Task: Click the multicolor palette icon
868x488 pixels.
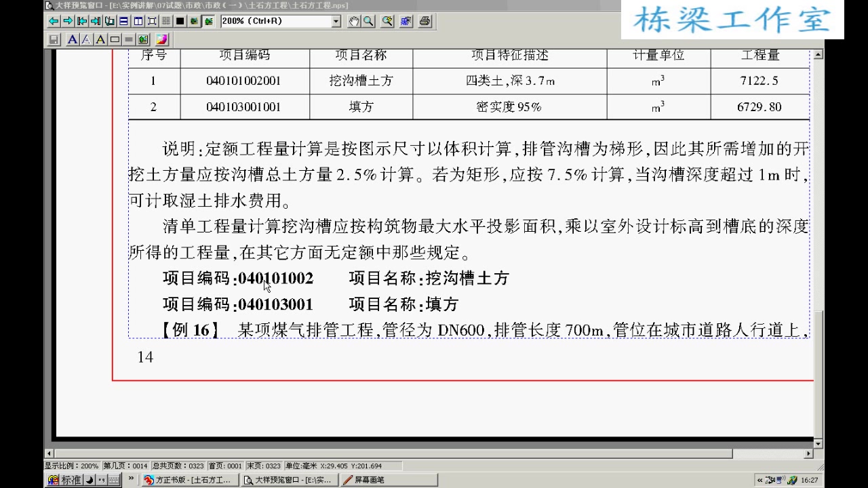Action: point(161,39)
